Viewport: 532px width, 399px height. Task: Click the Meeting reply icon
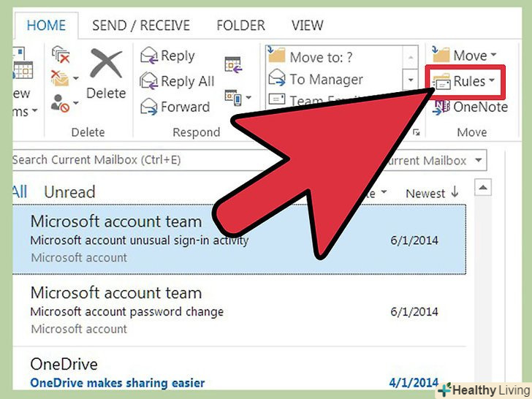[233, 64]
